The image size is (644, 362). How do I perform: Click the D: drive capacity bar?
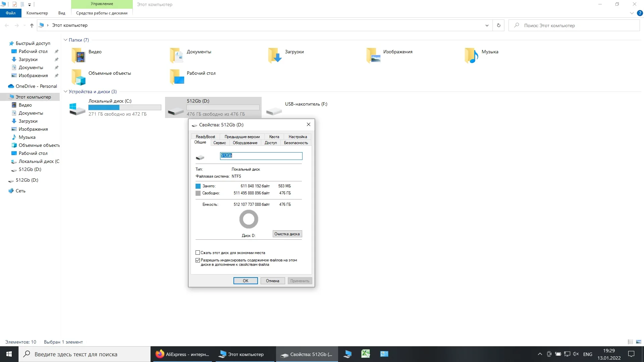click(x=223, y=108)
